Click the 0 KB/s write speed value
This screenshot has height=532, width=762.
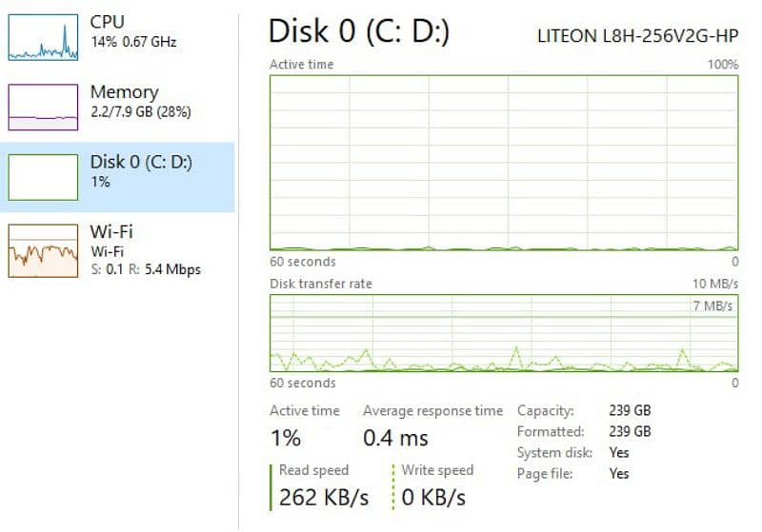[433, 497]
